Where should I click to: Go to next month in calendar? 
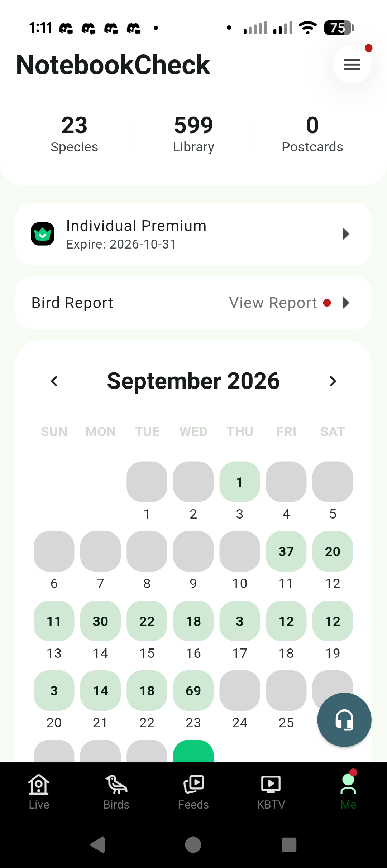(333, 381)
